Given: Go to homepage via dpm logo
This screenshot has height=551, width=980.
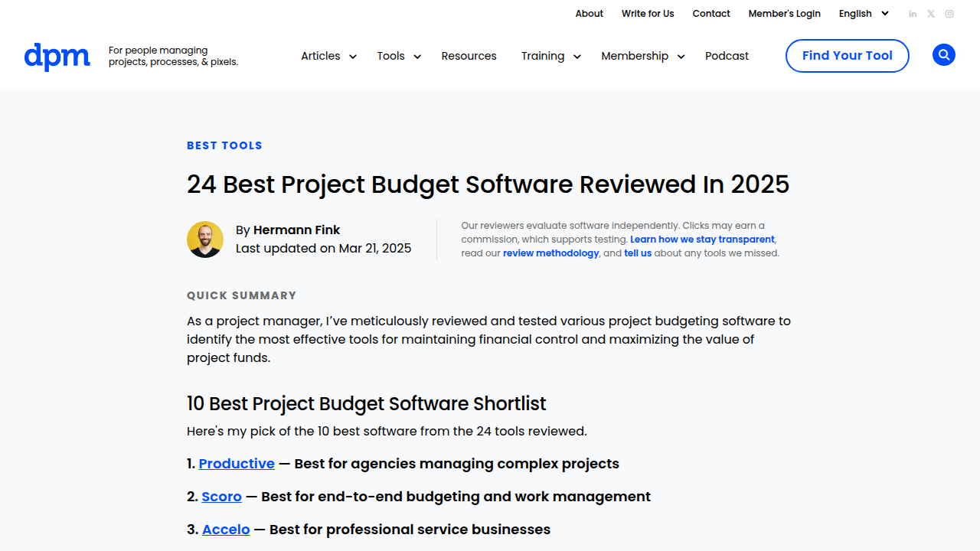Looking at the screenshot, I should [x=57, y=56].
